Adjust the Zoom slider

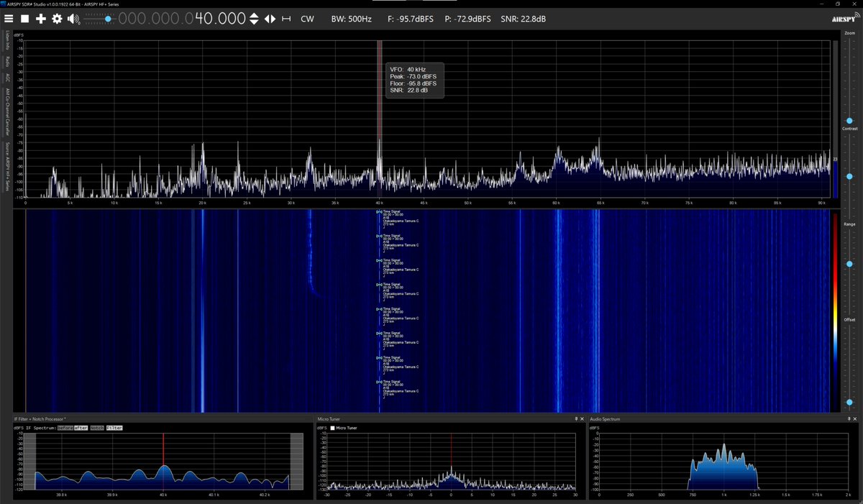pyautogui.click(x=849, y=79)
